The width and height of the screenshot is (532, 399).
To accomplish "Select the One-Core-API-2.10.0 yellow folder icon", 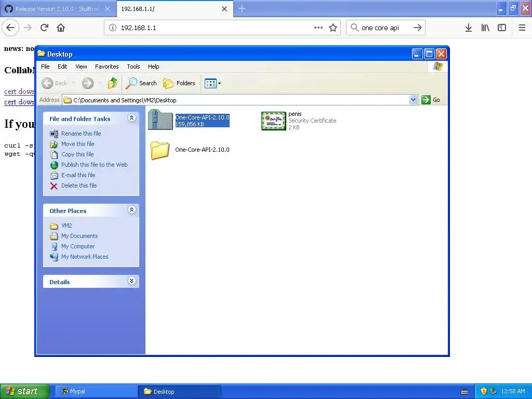I will tap(160, 150).
